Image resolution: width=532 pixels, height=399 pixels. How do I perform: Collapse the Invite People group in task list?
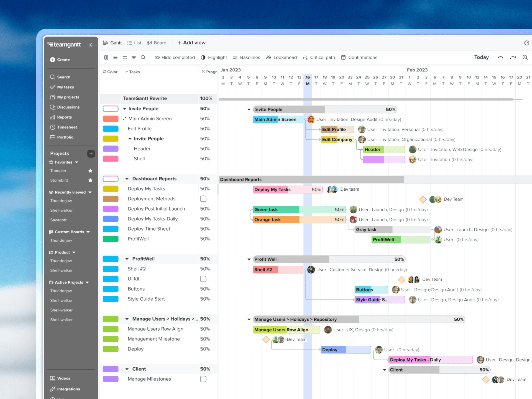tap(125, 109)
